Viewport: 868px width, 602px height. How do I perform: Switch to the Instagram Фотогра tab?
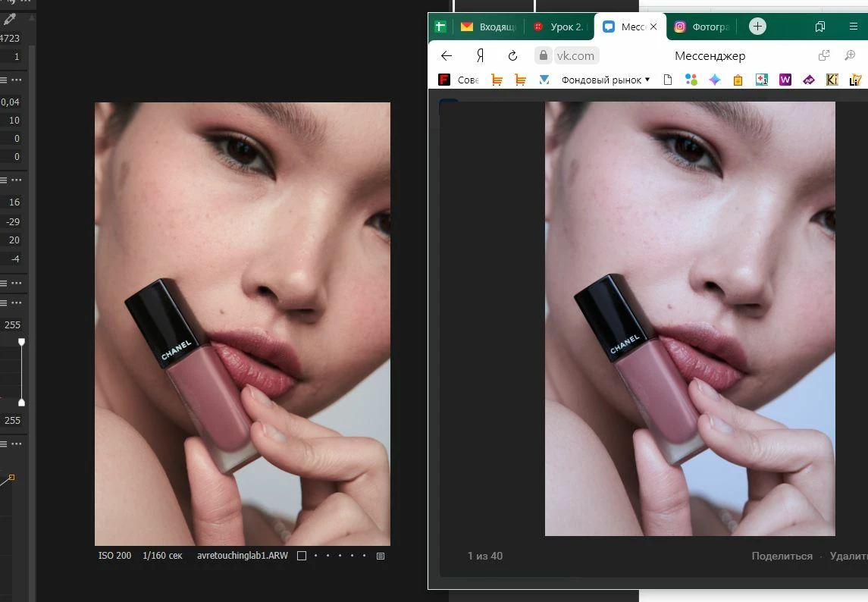(702, 27)
